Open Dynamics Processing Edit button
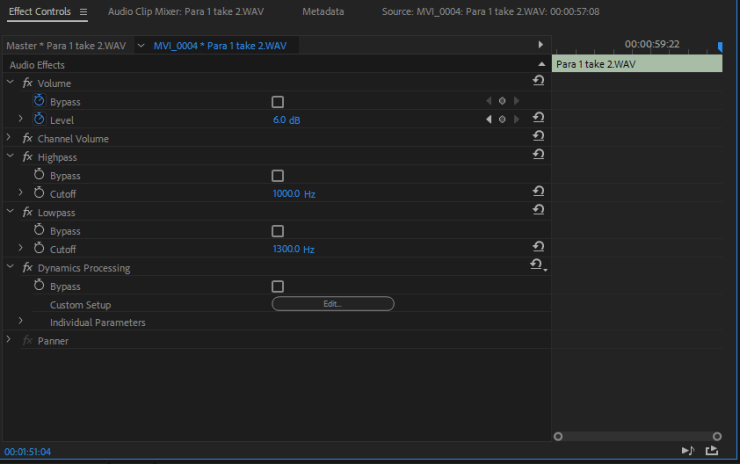This screenshot has width=740, height=464. [x=333, y=304]
